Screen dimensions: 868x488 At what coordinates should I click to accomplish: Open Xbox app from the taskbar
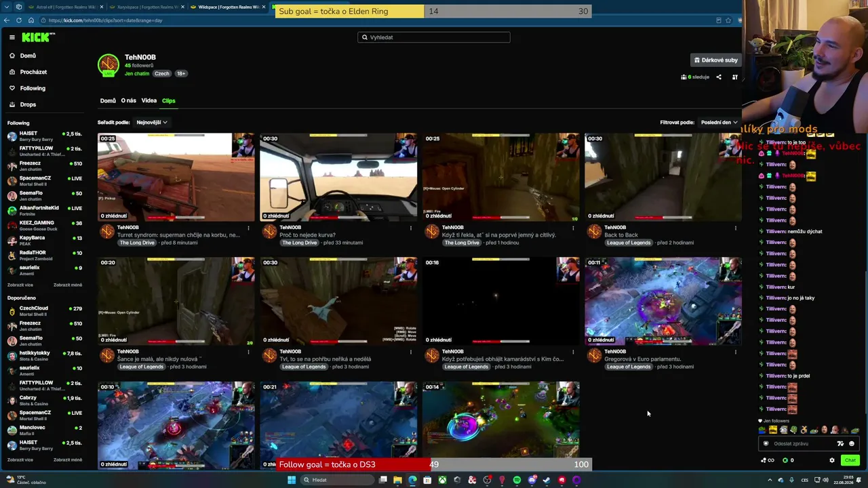(x=442, y=480)
